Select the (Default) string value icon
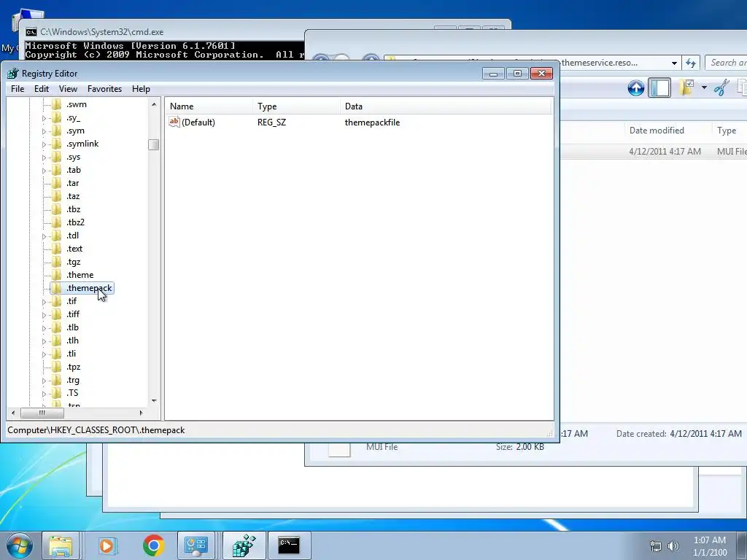Screen dimensions: 747x560 [174, 122]
